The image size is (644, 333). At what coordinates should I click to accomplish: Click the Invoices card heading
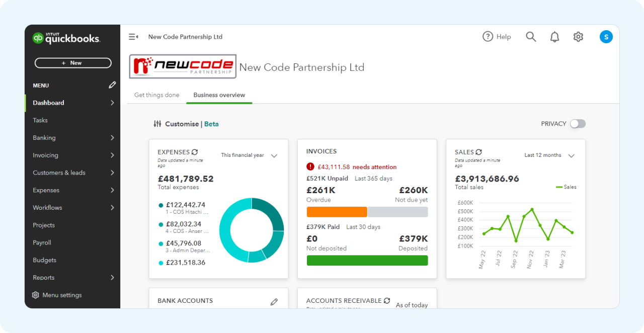tap(321, 151)
